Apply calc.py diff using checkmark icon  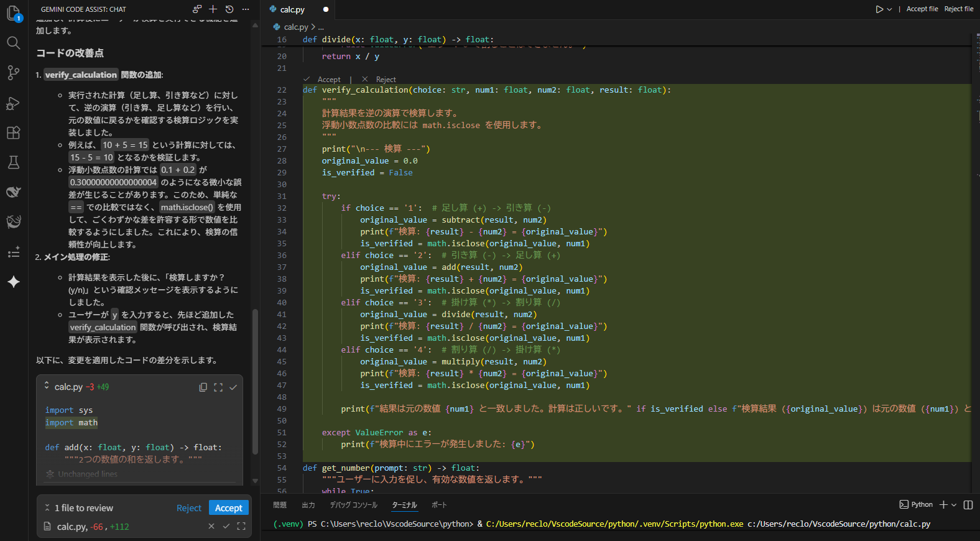[x=233, y=387]
